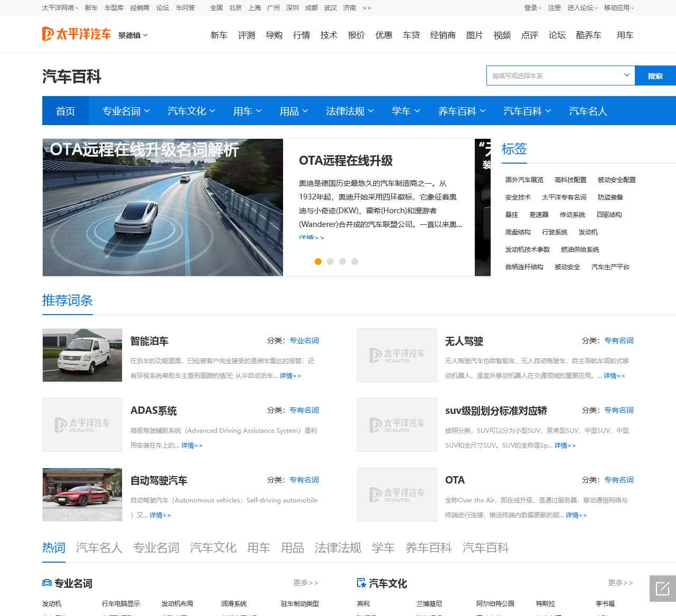Click the blue 搜索 search button
This screenshot has width=676, height=616.
655,75
